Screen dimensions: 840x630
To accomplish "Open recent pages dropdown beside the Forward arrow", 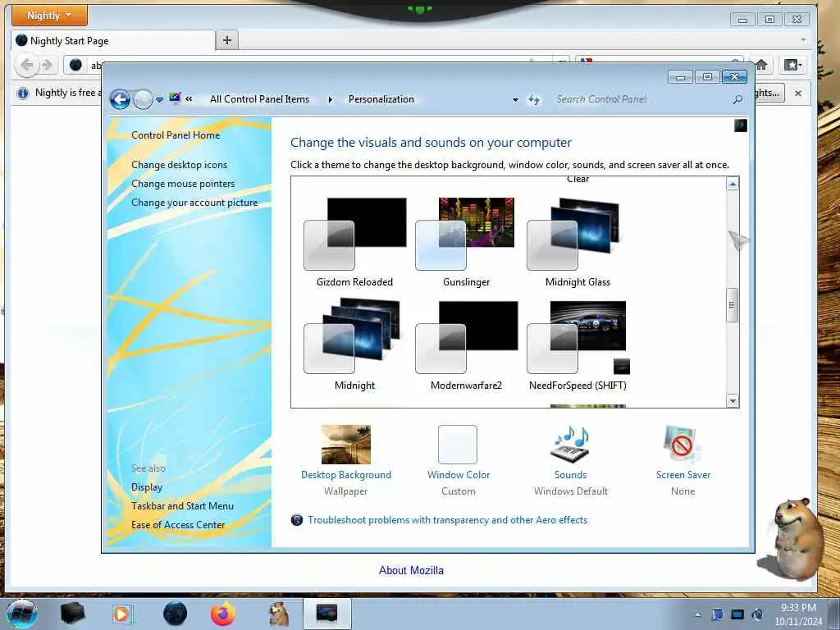I will pos(159,99).
